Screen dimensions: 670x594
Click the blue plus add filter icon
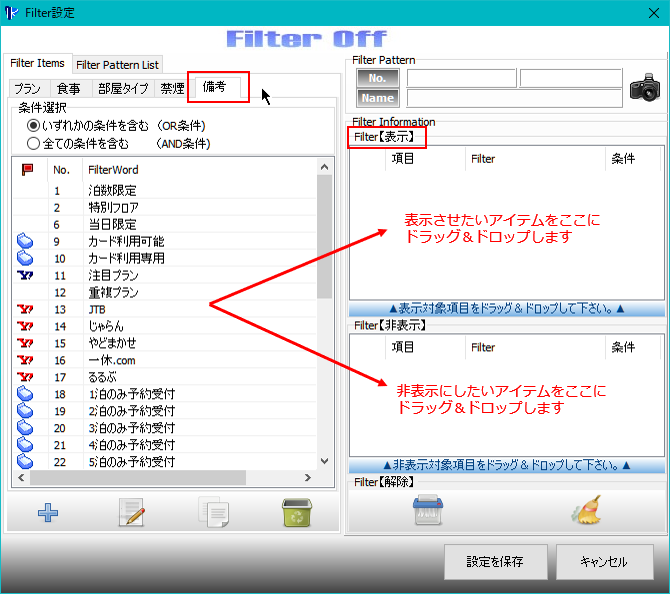[x=48, y=513]
